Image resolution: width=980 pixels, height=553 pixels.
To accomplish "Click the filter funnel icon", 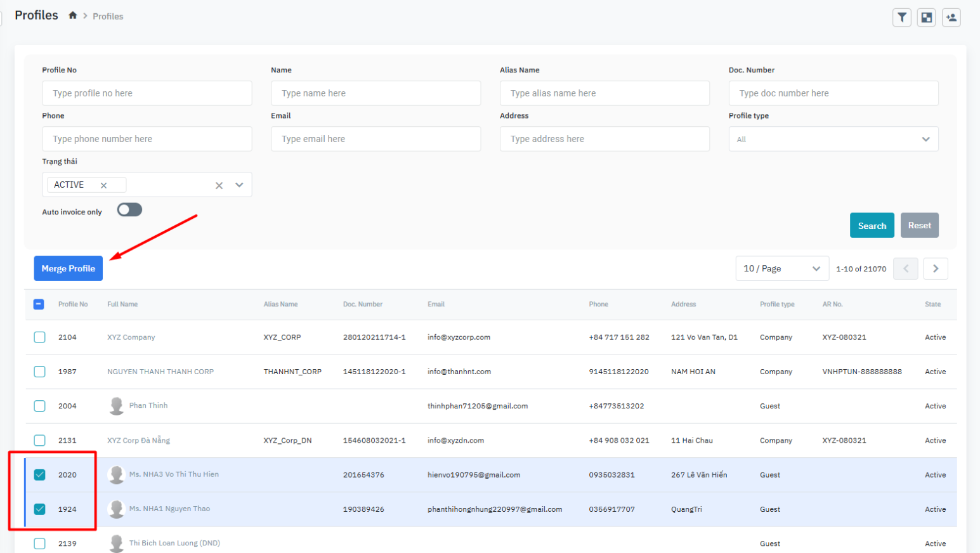I will (x=901, y=18).
